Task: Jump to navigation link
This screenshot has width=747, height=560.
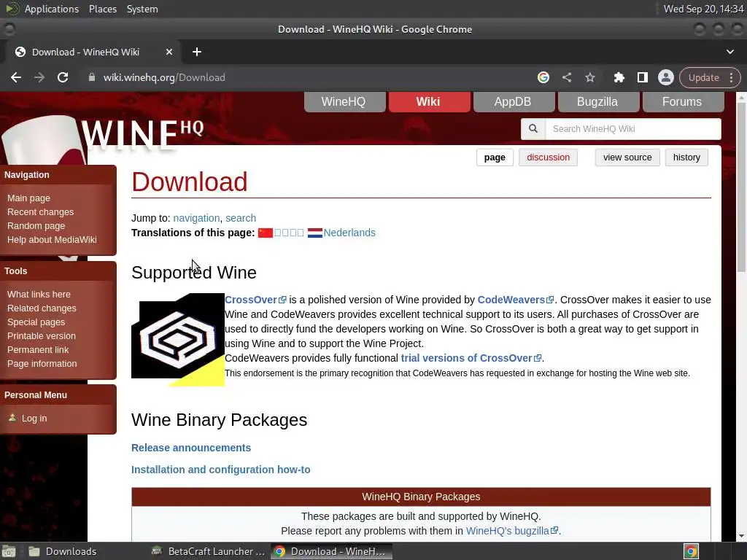Action: [x=196, y=218]
